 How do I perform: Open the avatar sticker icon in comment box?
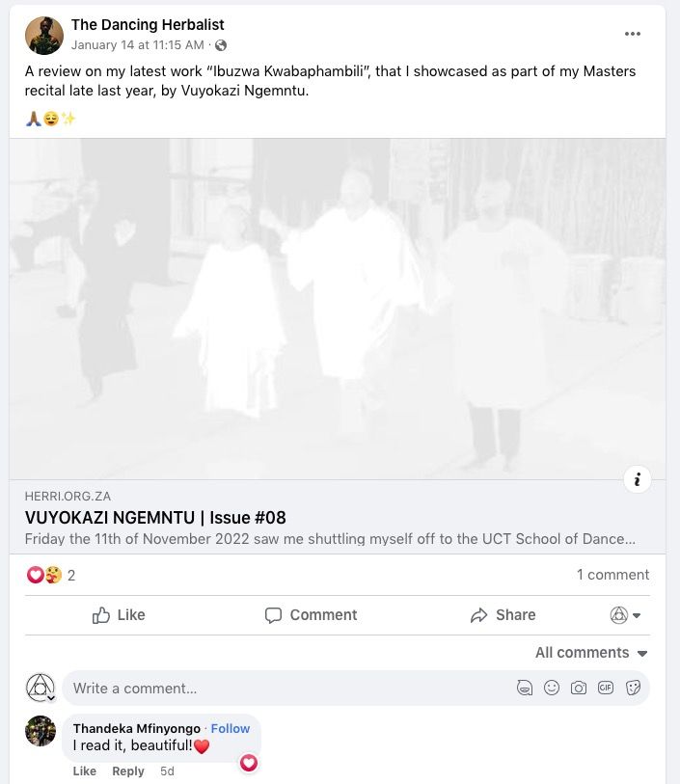click(x=525, y=688)
